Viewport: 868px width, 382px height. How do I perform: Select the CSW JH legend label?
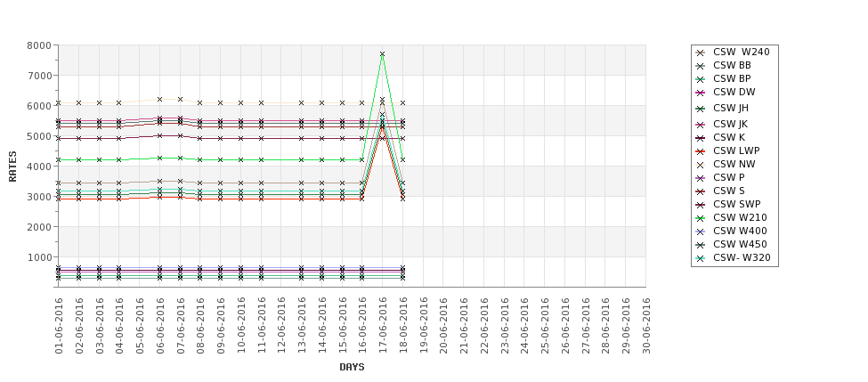731,108
